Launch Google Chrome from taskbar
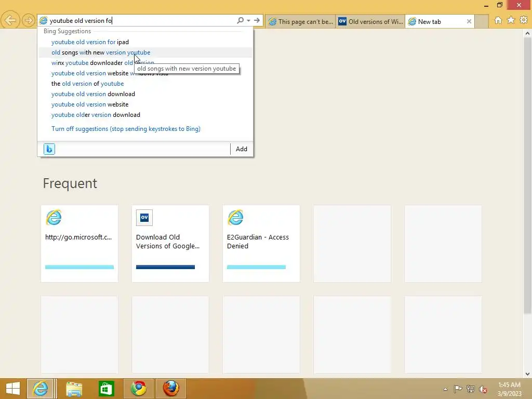 coord(139,389)
